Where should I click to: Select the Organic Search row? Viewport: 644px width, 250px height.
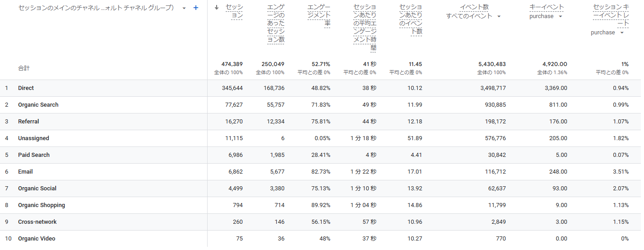[38, 105]
